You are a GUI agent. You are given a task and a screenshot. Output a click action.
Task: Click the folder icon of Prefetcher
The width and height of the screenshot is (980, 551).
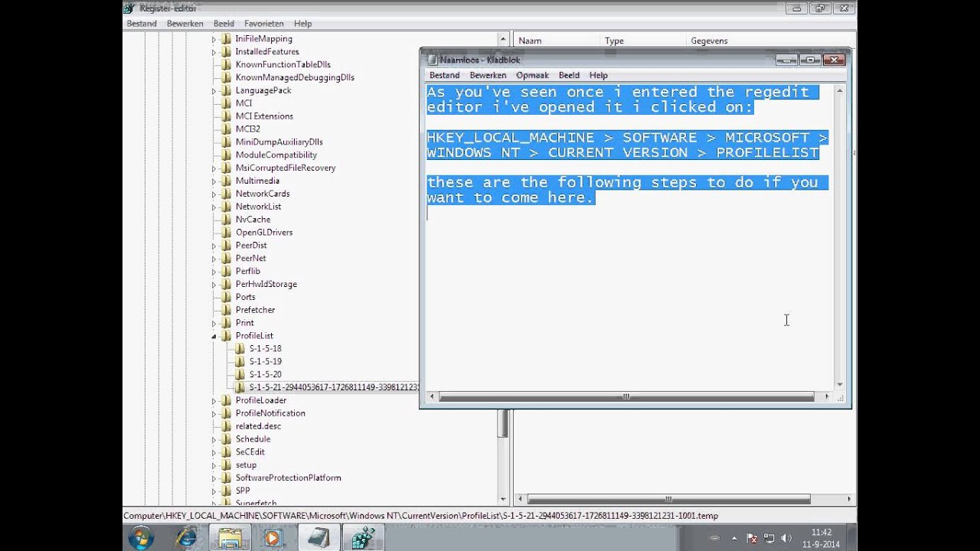tap(226, 310)
